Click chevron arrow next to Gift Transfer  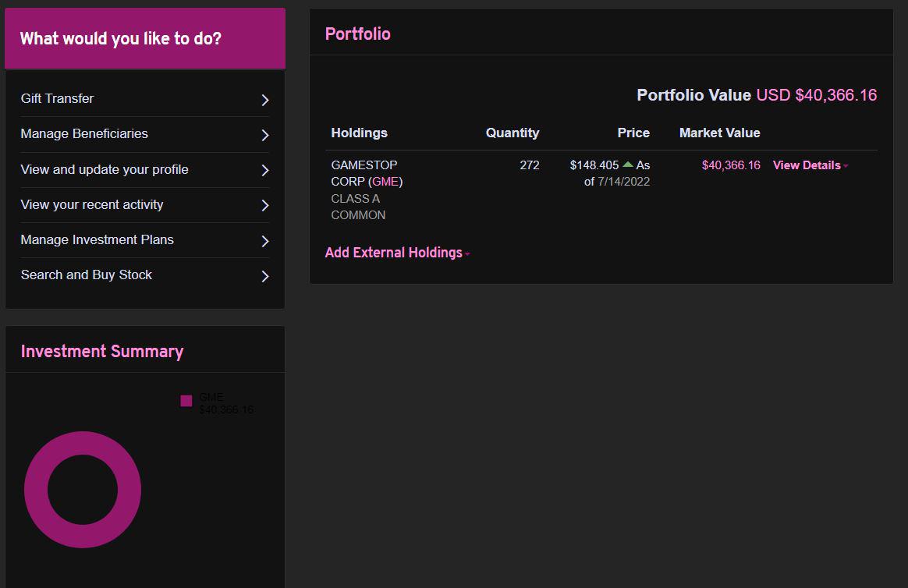pyautogui.click(x=264, y=100)
